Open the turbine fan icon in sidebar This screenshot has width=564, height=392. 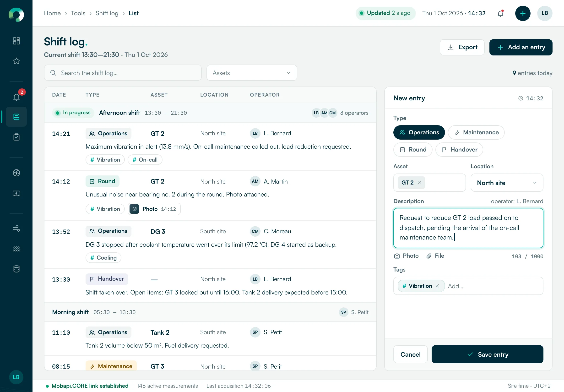point(16,173)
